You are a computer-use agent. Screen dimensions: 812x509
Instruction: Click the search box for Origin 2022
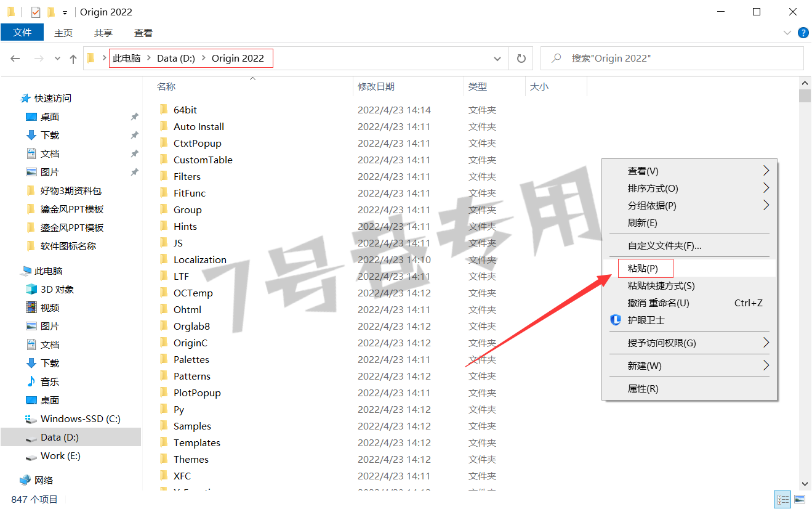tap(672, 59)
